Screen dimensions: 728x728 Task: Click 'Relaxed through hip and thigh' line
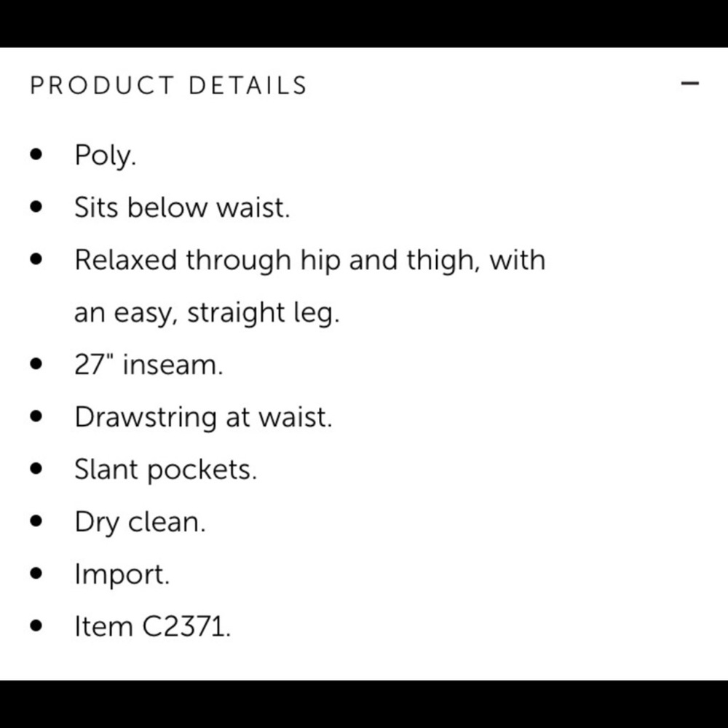tap(309, 261)
